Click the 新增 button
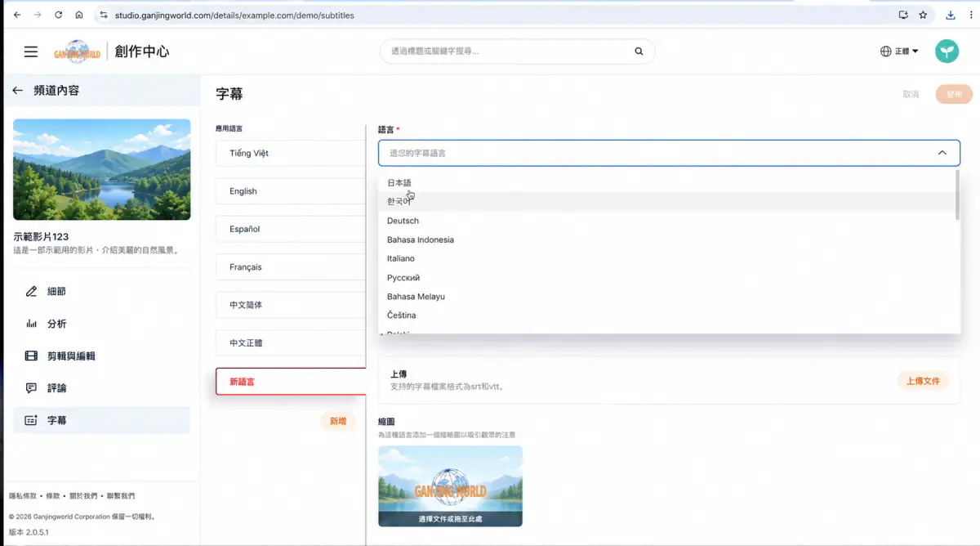Viewport: 980px width, 546px height. coord(337,421)
